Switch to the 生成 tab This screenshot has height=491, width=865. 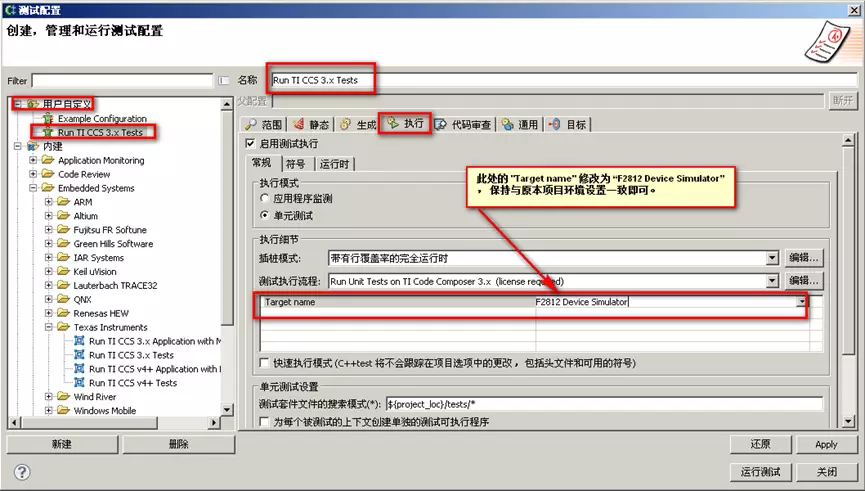coord(358,125)
